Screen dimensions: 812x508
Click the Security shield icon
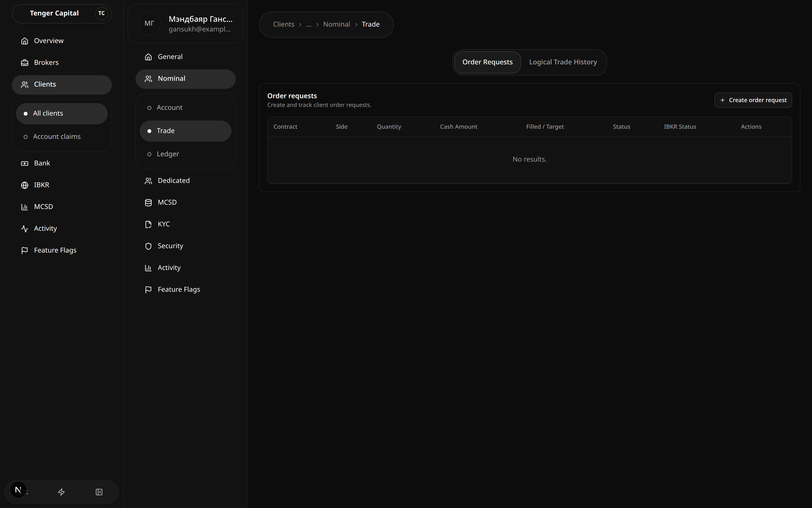pos(148,246)
